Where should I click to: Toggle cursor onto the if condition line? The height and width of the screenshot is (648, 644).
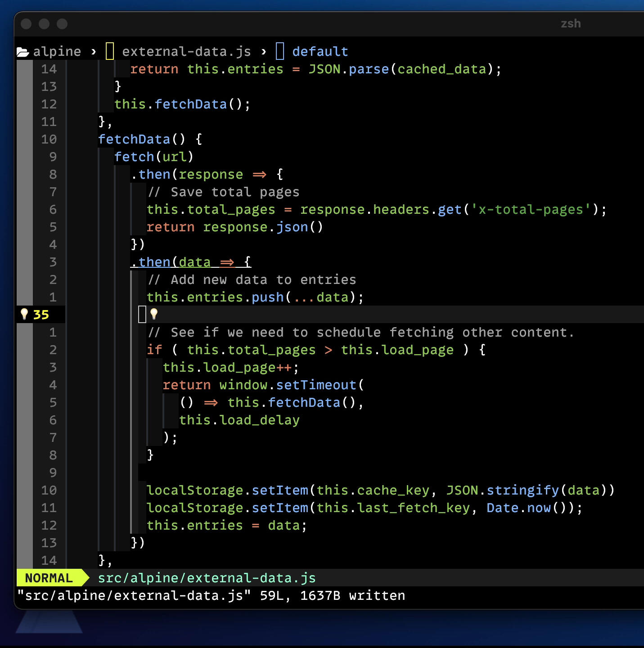tap(315, 350)
